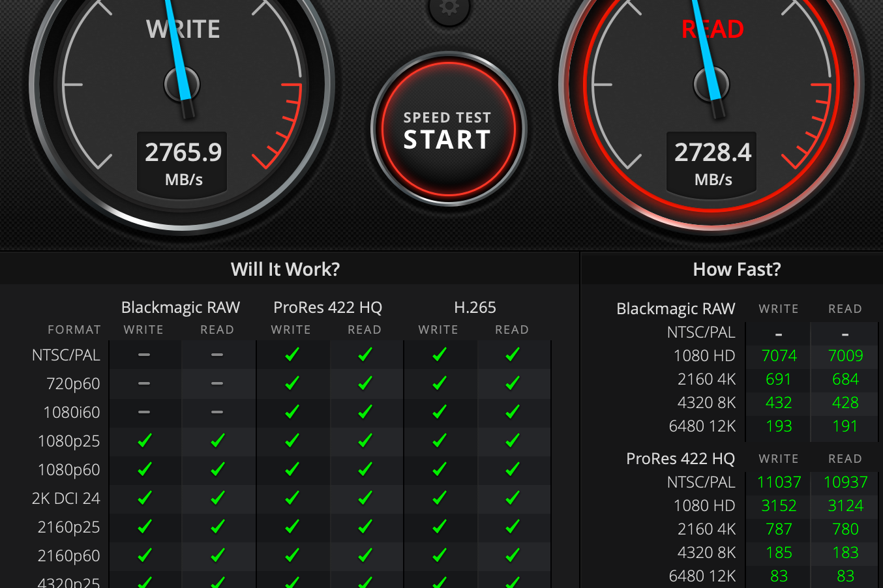This screenshot has height=588, width=883.
Task: Click ProRes 422 HQ heading in Will It Work
Action: click(x=328, y=307)
